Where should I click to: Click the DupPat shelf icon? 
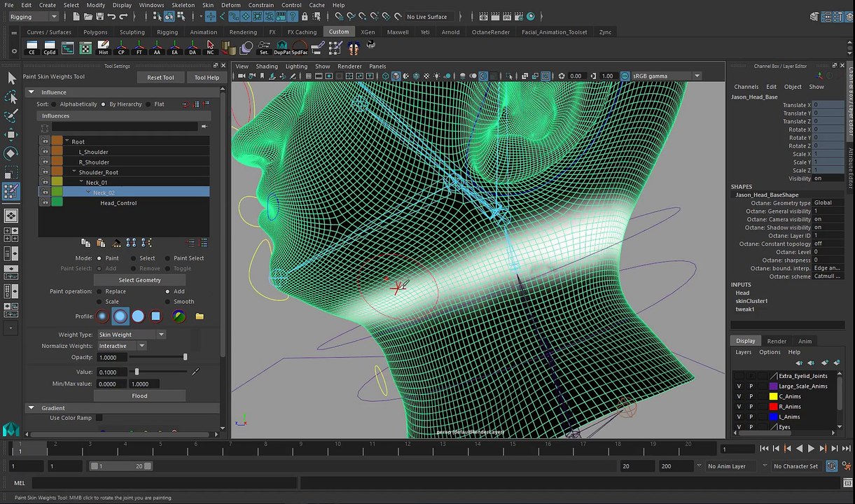tap(282, 48)
